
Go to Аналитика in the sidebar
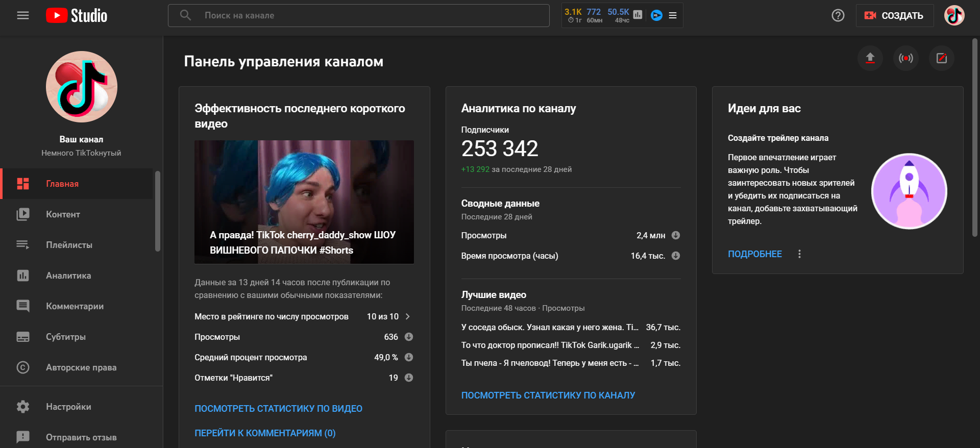coord(68,276)
